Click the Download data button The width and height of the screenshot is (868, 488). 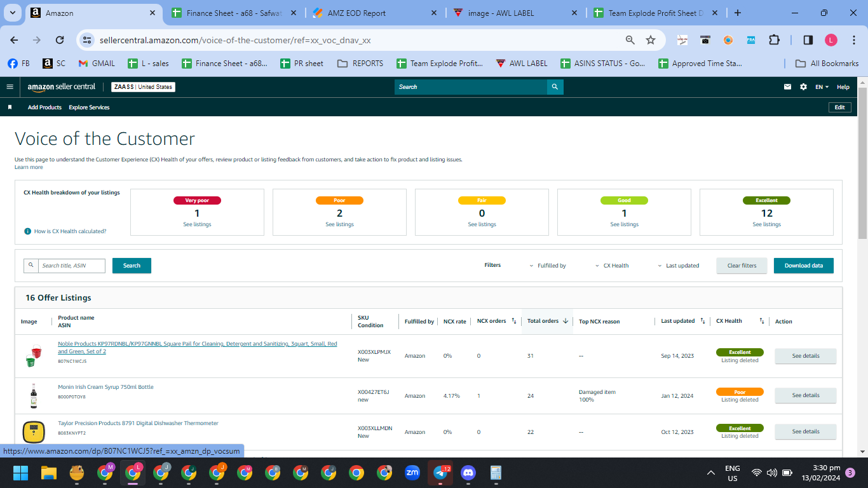(803, 266)
